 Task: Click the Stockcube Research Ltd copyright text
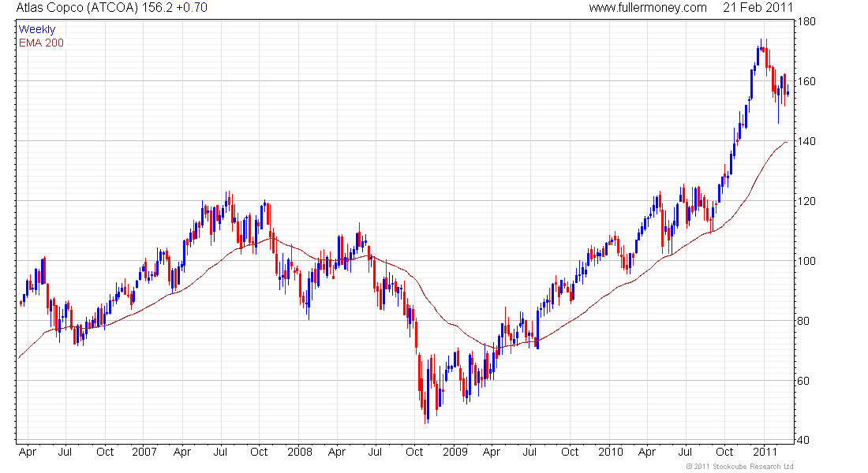[739, 467]
